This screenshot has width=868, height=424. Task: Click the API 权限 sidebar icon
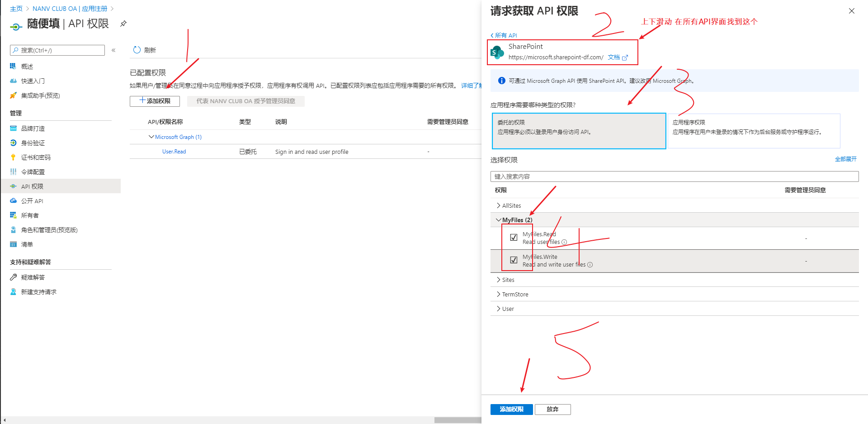pos(13,186)
